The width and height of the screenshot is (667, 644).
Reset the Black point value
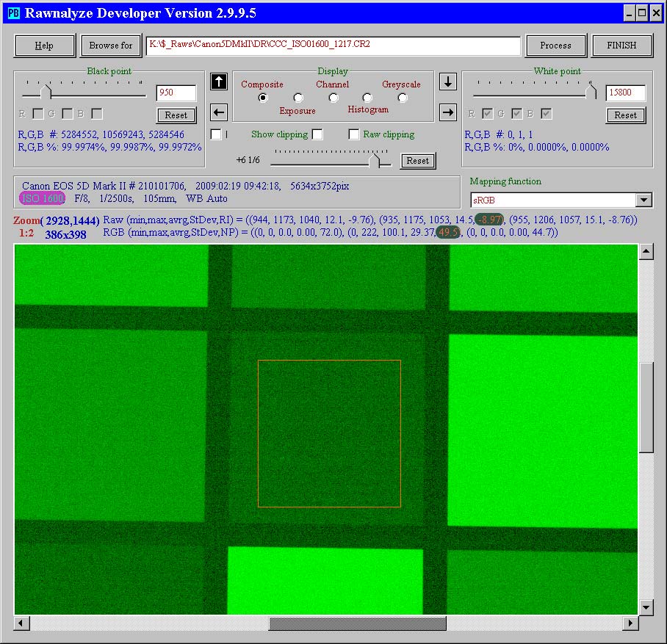click(176, 115)
